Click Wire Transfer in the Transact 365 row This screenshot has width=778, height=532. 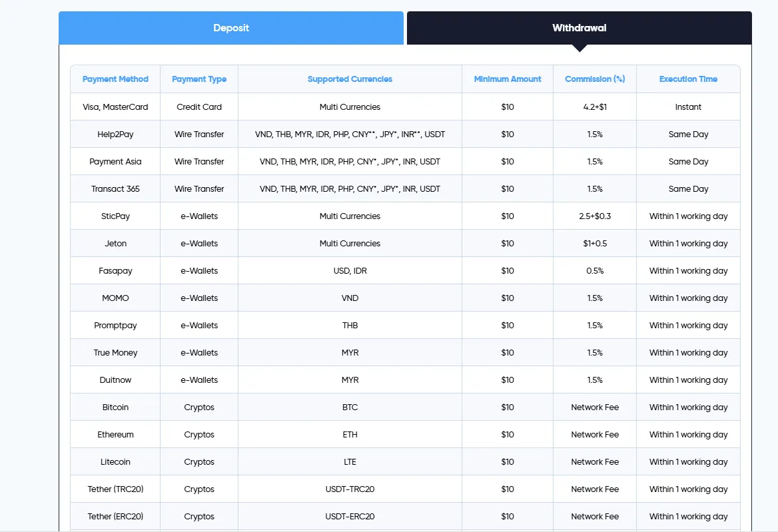coord(199,189)
